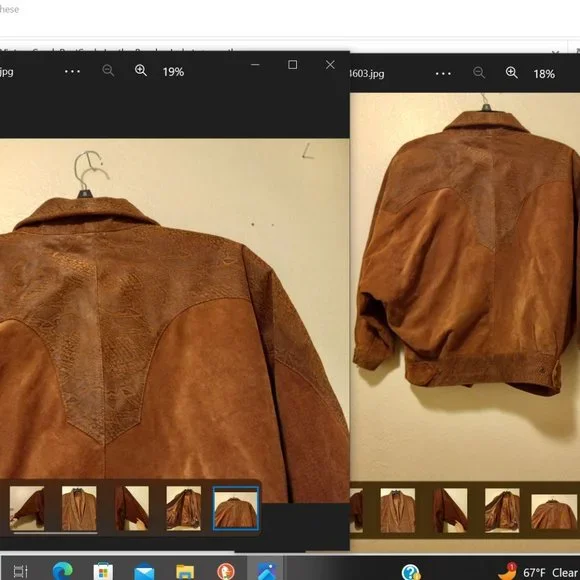580x580 pixels.
Task: Zoom in on the left photo at 19%
Action: click(141, 70)
